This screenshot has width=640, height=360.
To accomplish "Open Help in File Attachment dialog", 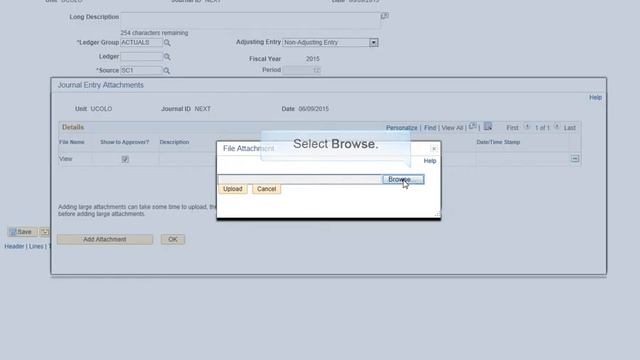I will pos(430,161).
